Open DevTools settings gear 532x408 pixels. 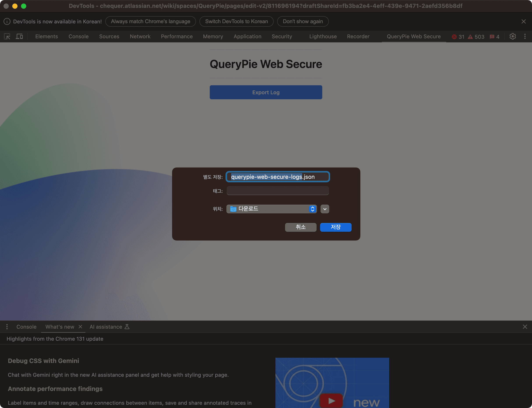coord(513,36)
